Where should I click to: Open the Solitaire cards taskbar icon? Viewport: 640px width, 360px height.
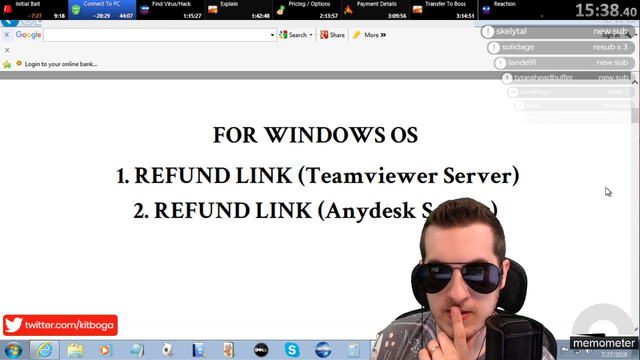coord(167,350)
